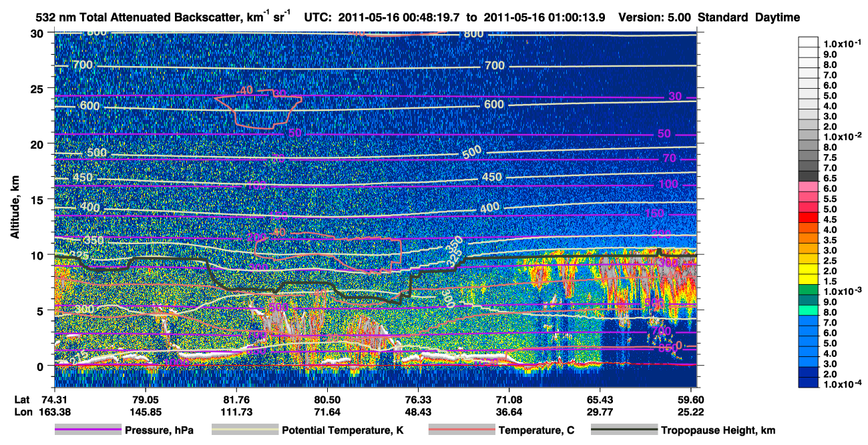
Task: Click the Potential Temperature legend line sample
Action: pos(244,430)
